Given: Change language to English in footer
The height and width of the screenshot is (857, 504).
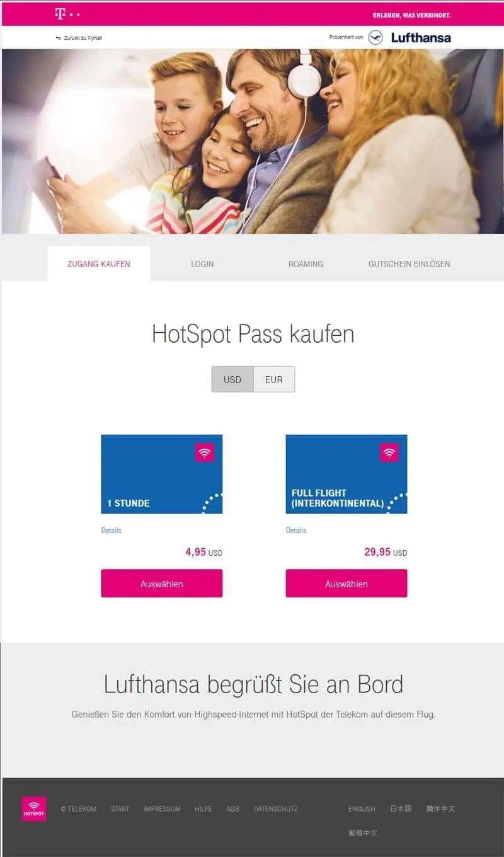Looking at the screenshot, I should [362, 808].
